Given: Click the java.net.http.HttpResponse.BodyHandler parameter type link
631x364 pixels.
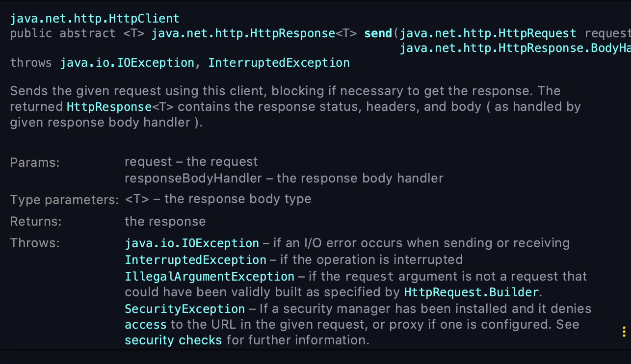Looking at the screenshot, I should [x=515, y=48].
